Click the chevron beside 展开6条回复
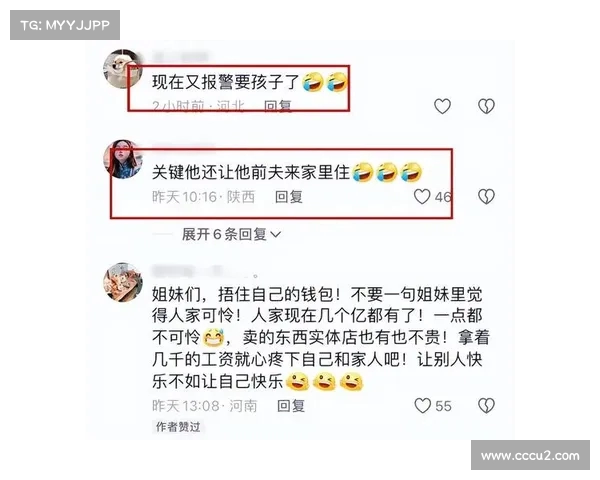Screen dimensions: 600x480 click(276, 234)
